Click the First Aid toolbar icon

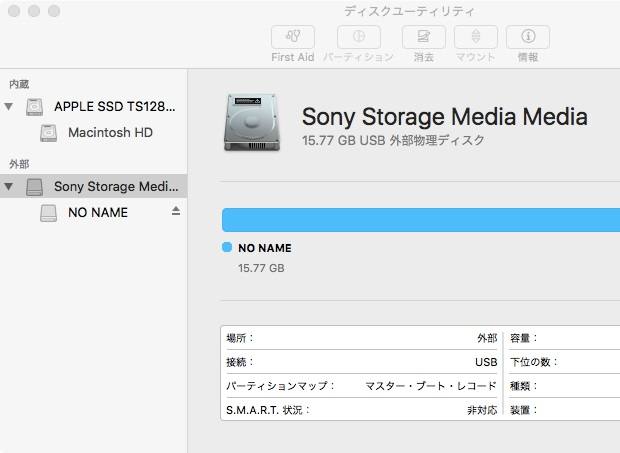click(x=292, y=37)
